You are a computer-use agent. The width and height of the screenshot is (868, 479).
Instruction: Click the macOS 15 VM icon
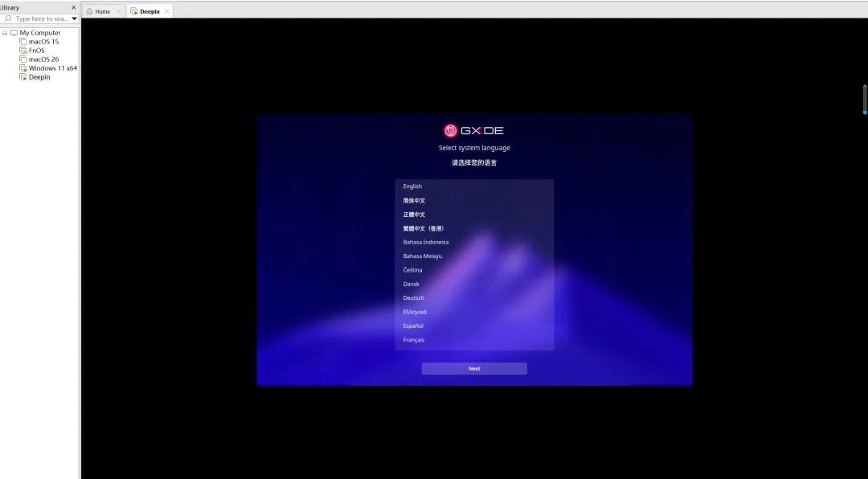[x=23, y=42]
